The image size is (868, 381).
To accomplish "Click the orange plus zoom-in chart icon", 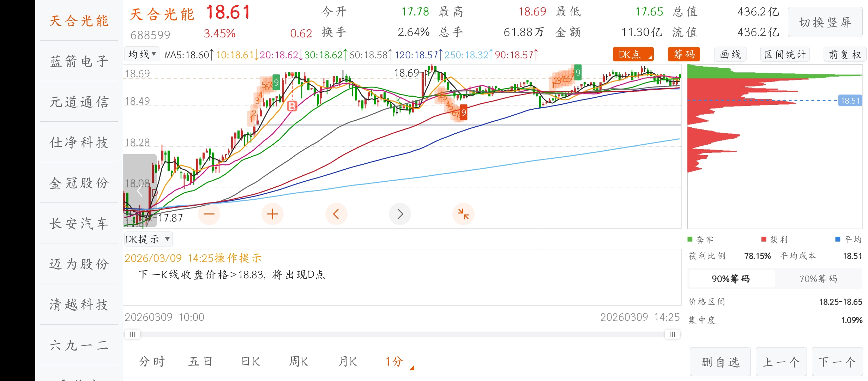I will pos(272,214).
